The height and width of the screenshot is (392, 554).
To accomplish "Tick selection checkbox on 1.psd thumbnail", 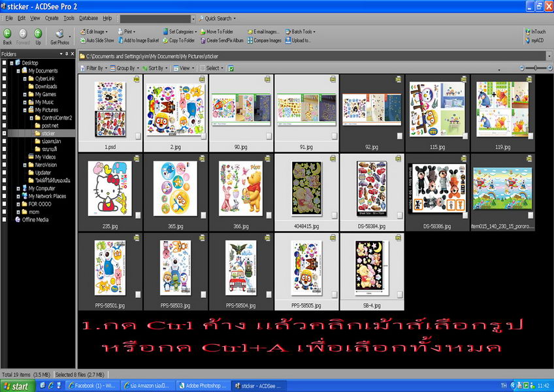I will coord(138,136).
